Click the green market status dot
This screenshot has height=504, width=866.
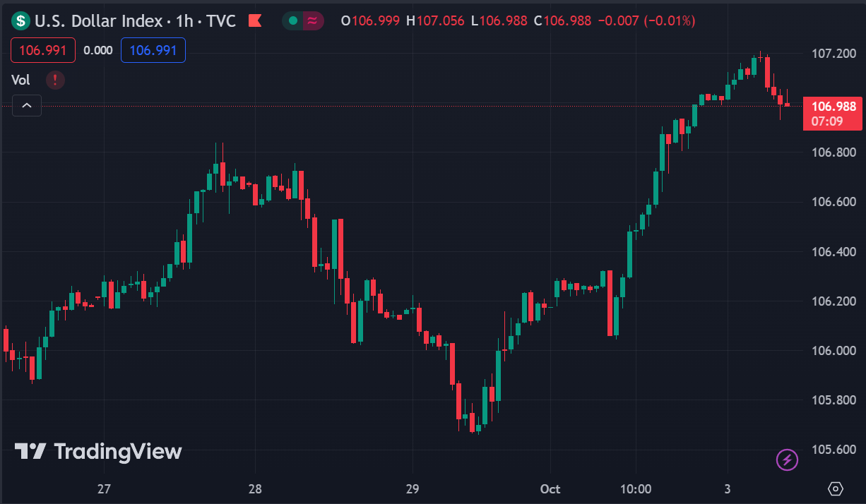[x=292, y=20]
